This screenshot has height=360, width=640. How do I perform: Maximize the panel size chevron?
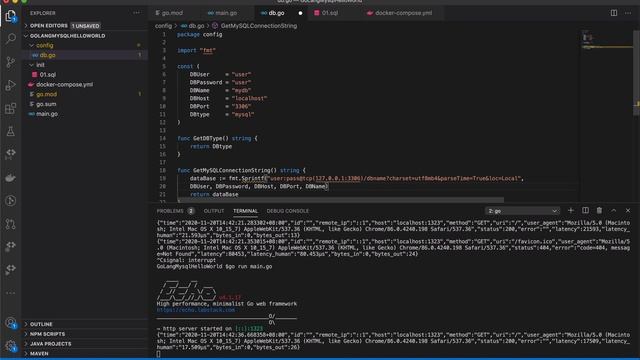(x=613, y=211)
